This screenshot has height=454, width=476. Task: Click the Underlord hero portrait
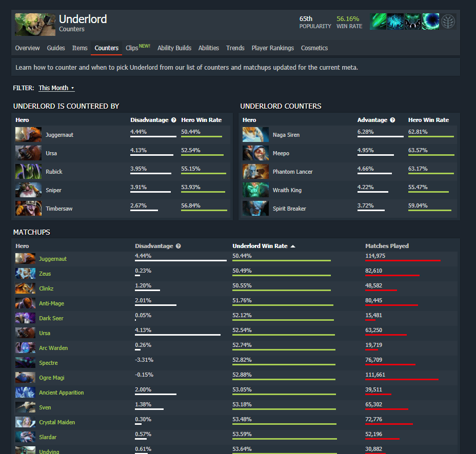click(35, 25)
